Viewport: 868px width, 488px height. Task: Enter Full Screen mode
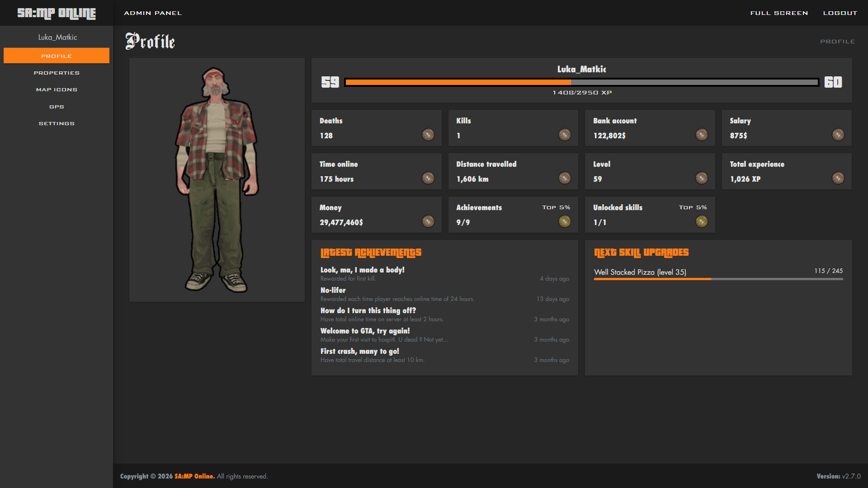779,13
